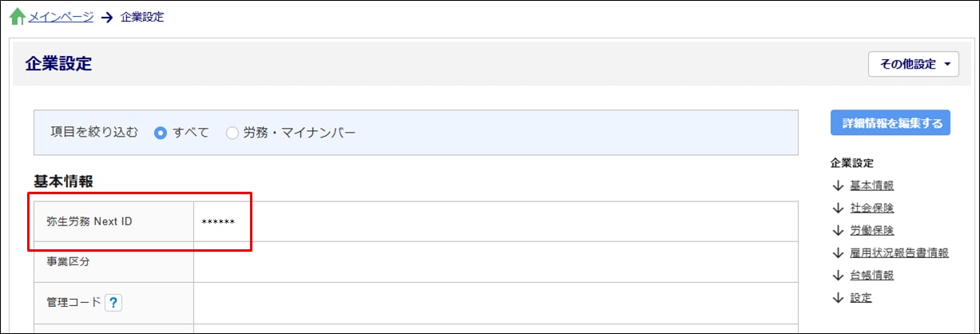Click down arrow beside 台帳情報 link
The width and height of the screenshot is (980, 334).
(837, 275)
